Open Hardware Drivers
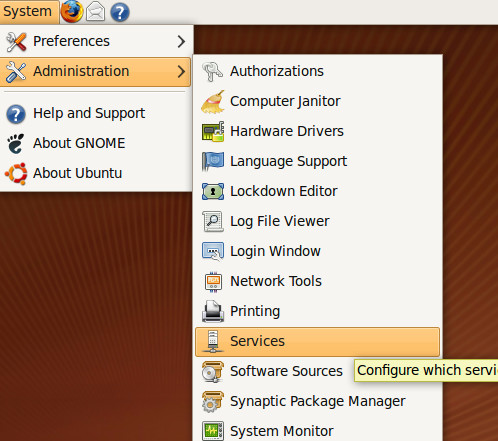 pos(317,131)
